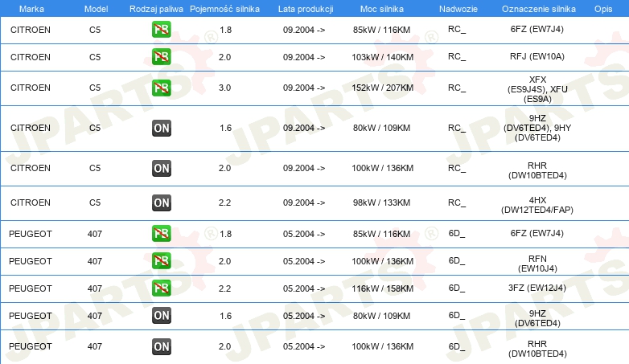
Task: Click engine code 3FZ (EW12J4)
Action: (537, 288)
